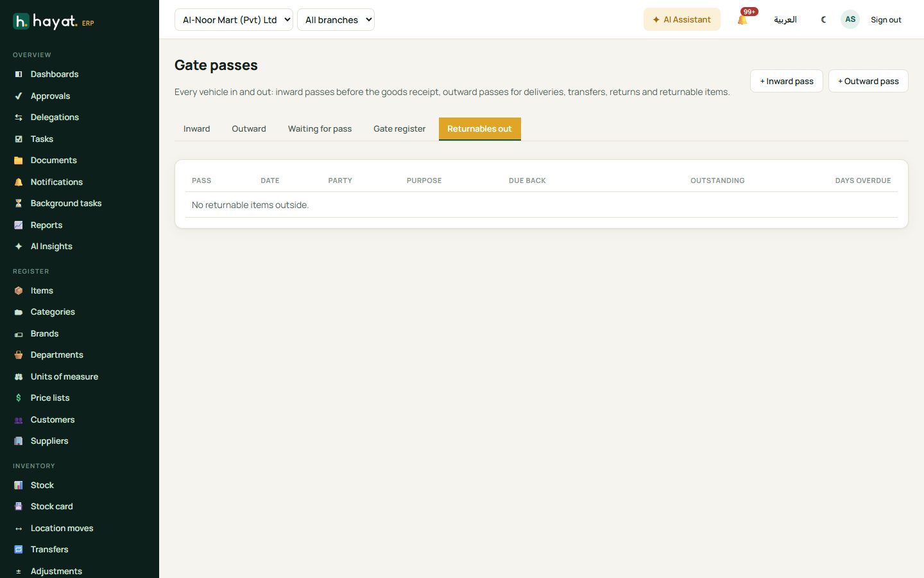Click the Suppliers building icon

[x=19, y=441]
